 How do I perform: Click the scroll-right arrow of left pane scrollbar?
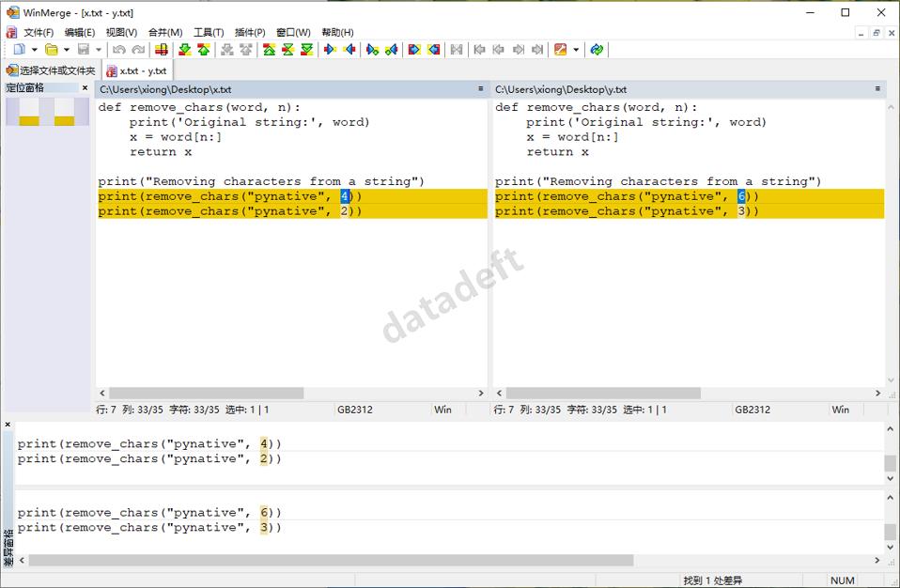(481, 393)
